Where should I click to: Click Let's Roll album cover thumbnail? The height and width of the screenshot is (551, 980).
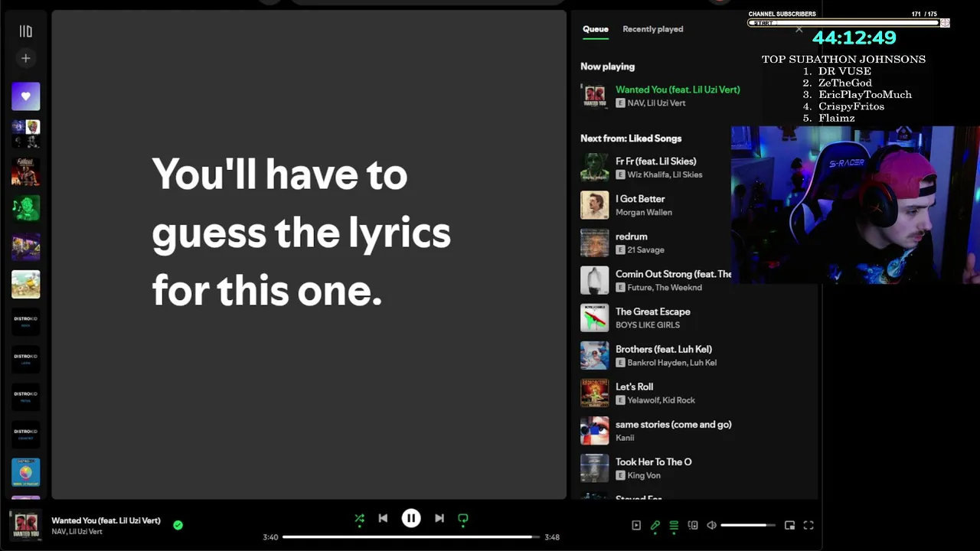595,393
